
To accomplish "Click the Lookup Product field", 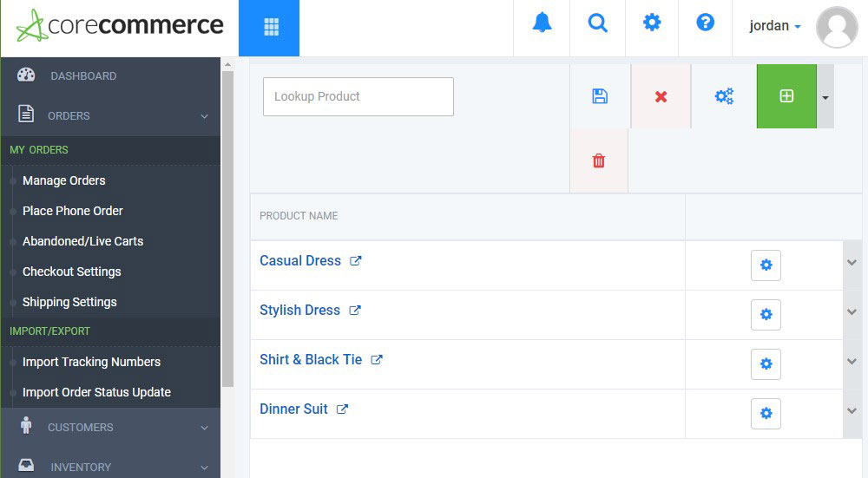I will [358, 97].
